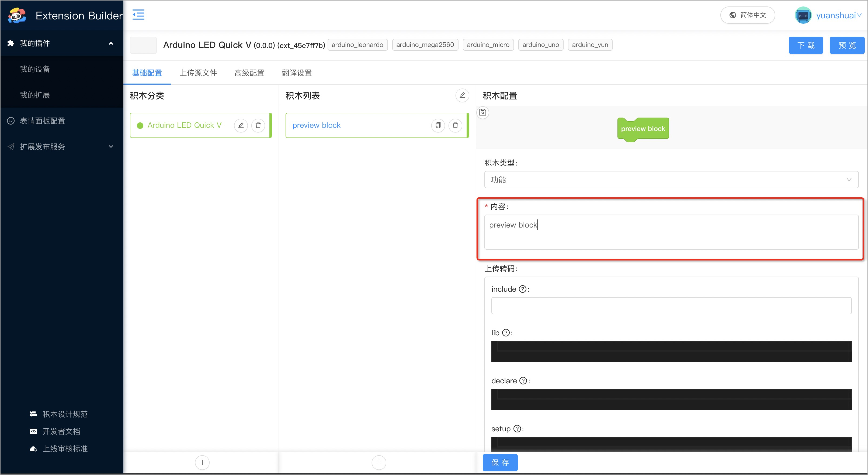Delete the Arduino LED Quick V category
The width and height of the screenshot is (868, 475).
pyautogui.click(x=258, y=125)
